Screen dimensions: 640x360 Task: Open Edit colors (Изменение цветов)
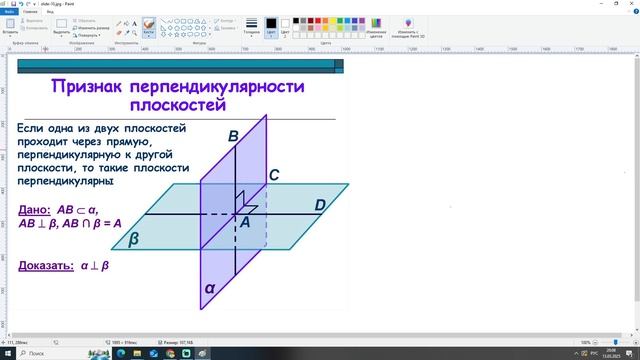[376, 28]
